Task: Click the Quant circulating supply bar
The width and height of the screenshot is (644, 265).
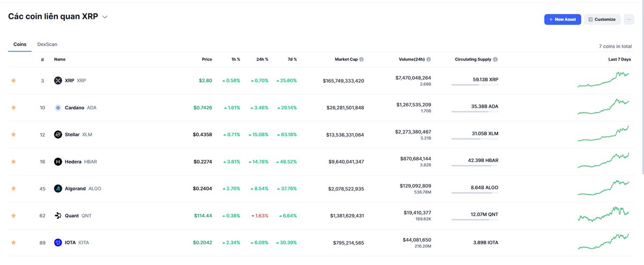Action: click(x=475, y=219)
